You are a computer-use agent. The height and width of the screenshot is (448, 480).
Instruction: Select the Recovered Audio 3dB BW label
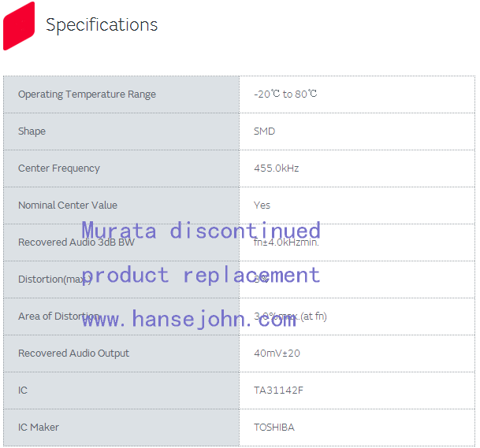76,243
